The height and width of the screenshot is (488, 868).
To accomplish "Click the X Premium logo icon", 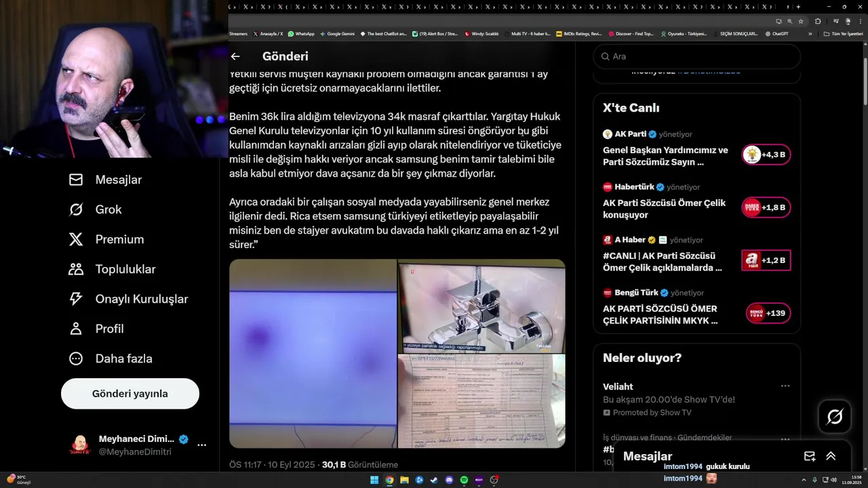I will [76, 239].
